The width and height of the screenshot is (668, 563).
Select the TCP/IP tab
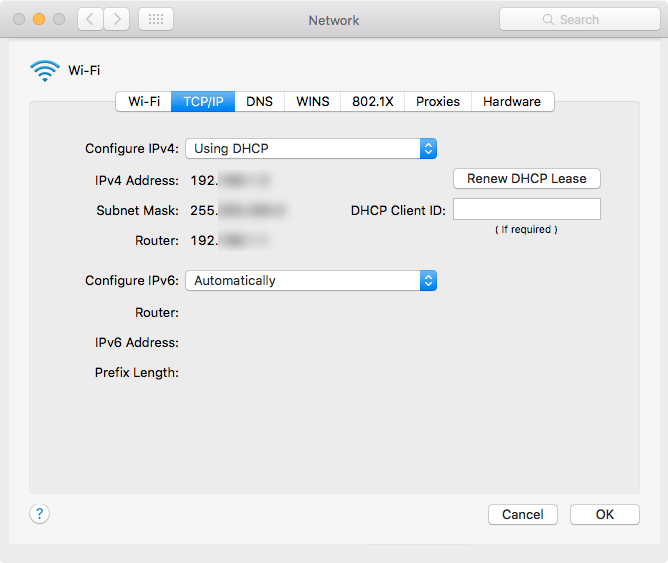coord(203,101)
